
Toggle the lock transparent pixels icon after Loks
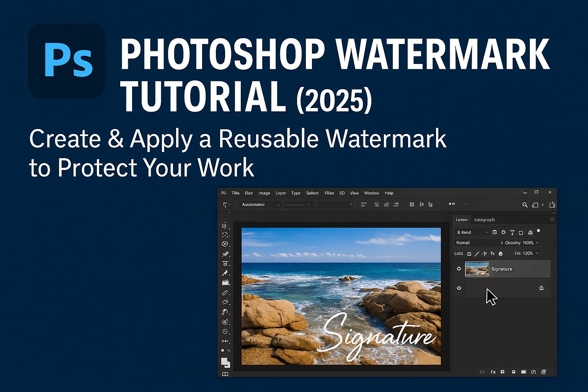469,254
